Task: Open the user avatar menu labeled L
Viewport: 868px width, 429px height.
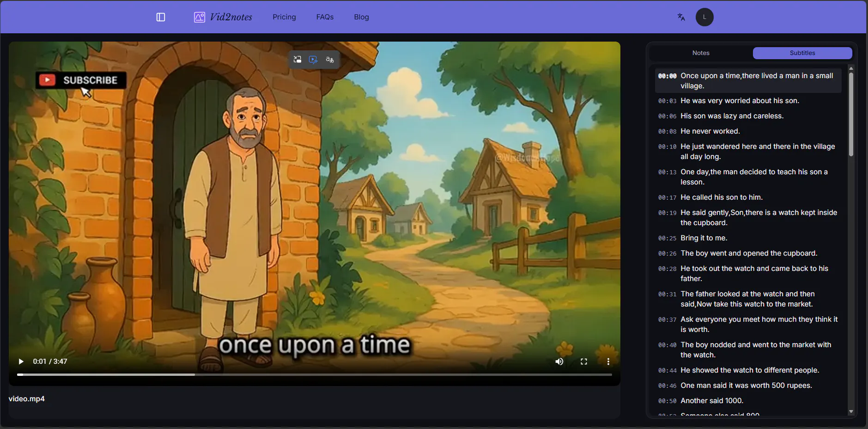Action: (704, 17)
